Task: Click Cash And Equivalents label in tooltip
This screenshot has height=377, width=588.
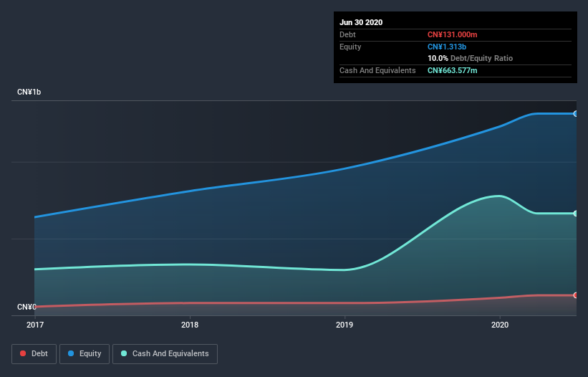Action: click(377, 70)
